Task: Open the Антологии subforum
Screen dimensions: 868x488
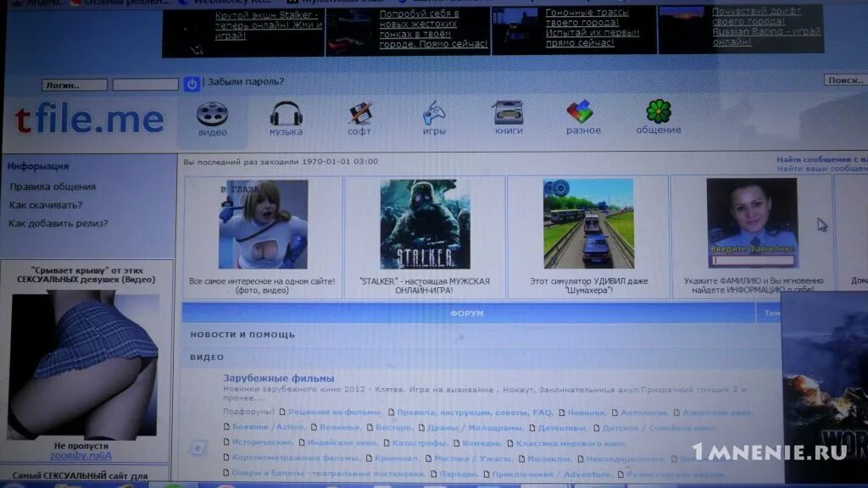Action: click(x=644, y=413)
